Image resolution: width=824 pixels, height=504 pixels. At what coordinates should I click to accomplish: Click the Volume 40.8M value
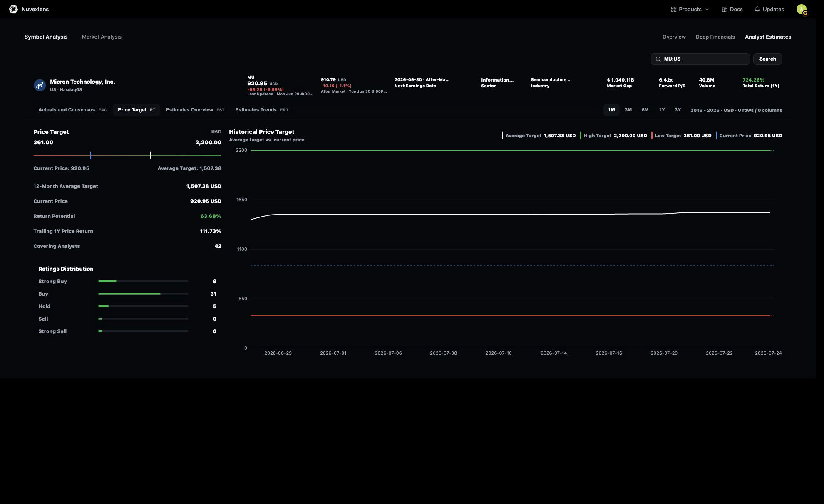pos(706,80)
